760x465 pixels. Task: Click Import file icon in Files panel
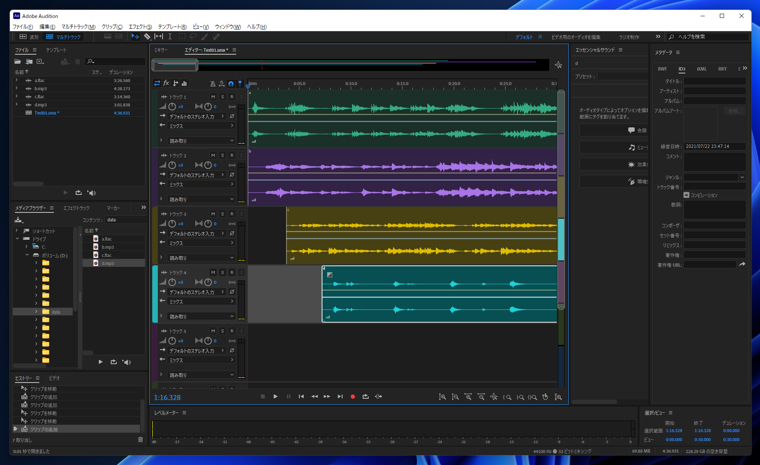point(29,62)
